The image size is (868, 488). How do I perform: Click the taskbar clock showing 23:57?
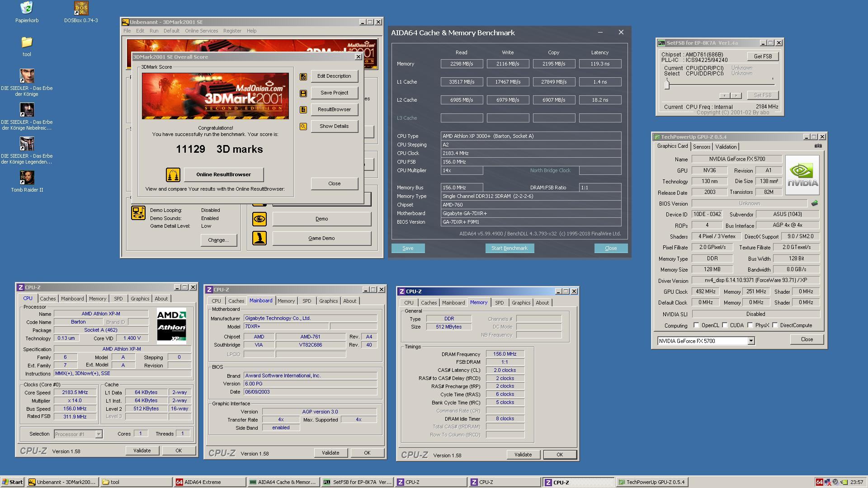click(x=856, y=482)
